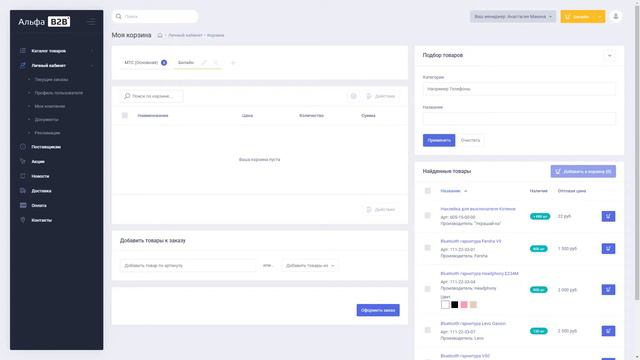Add Наклейка для выключателя item to cart

pos(608,216)
